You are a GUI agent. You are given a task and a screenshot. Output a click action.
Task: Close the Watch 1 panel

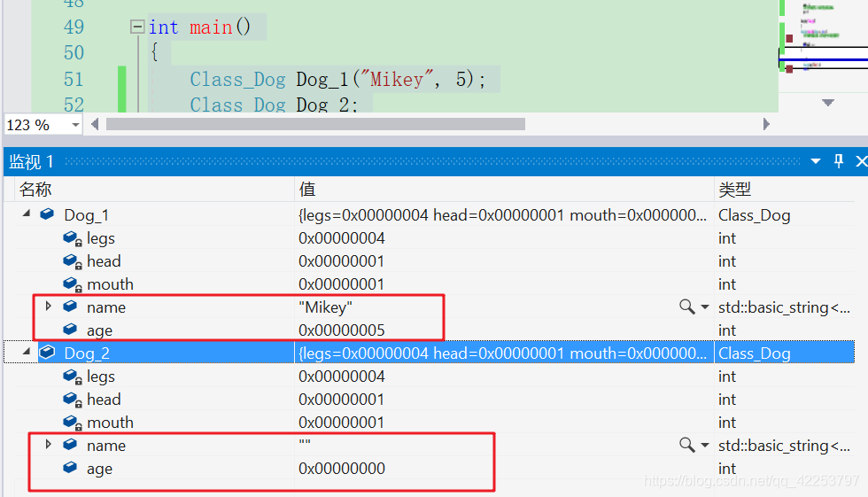pyautogui.click(x=861, y=161)
